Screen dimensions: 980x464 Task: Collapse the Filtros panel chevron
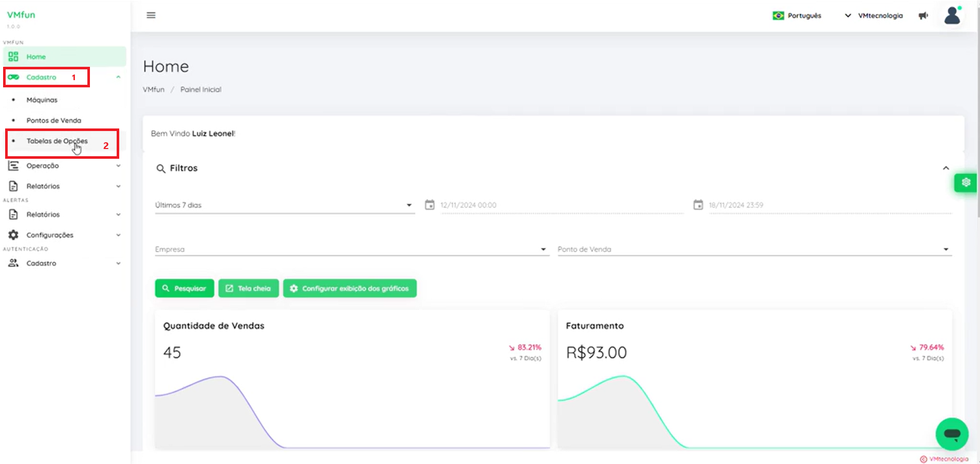tap(946, 168)
